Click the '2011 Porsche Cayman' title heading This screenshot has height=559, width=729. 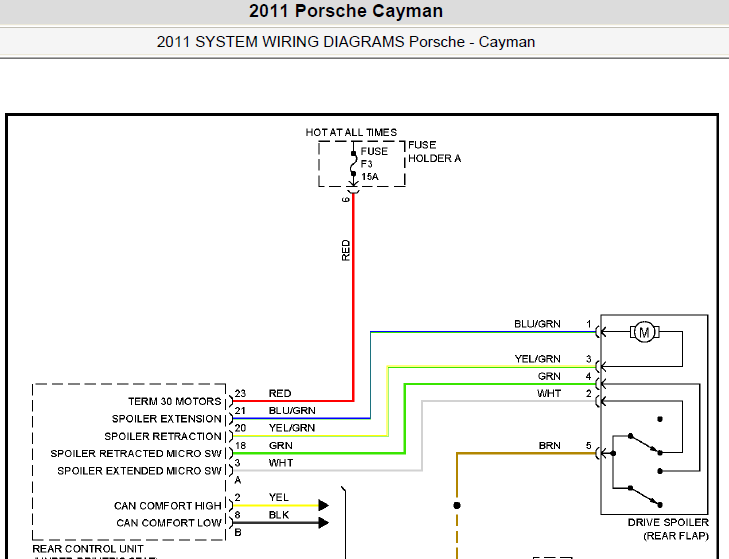point(346,11)
